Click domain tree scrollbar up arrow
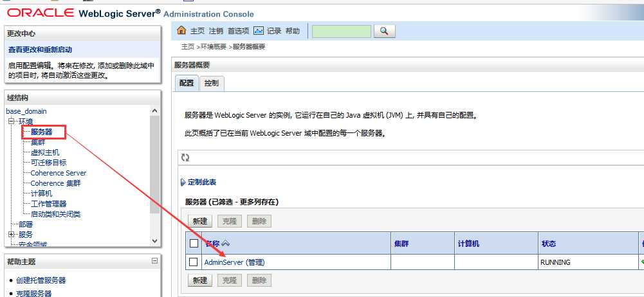 [x=154, y=111]
